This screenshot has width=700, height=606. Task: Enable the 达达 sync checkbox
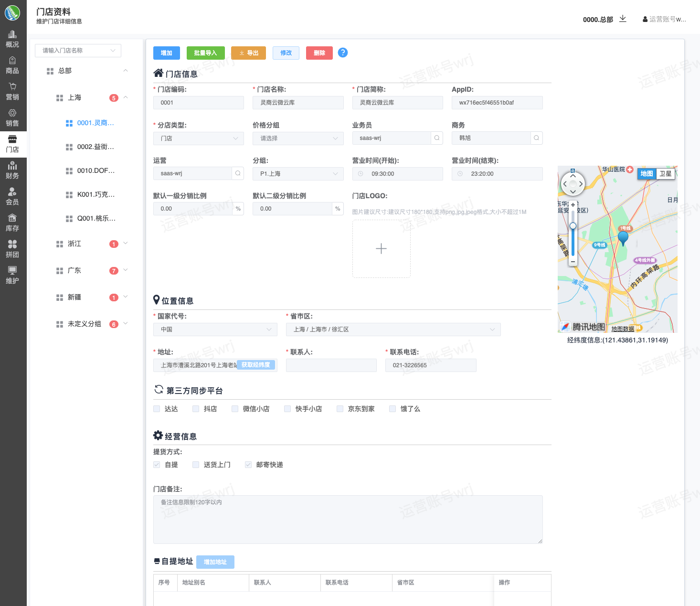click(x=157, y=409)
